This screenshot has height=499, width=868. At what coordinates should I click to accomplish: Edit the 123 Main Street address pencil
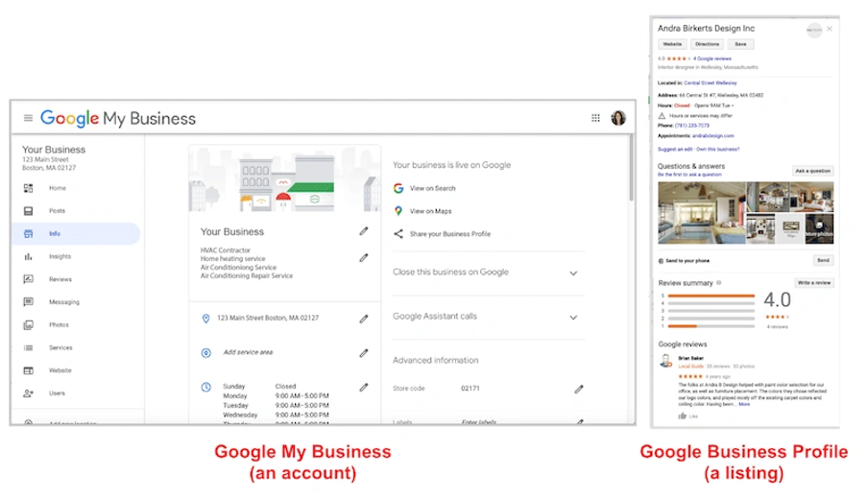364,319
